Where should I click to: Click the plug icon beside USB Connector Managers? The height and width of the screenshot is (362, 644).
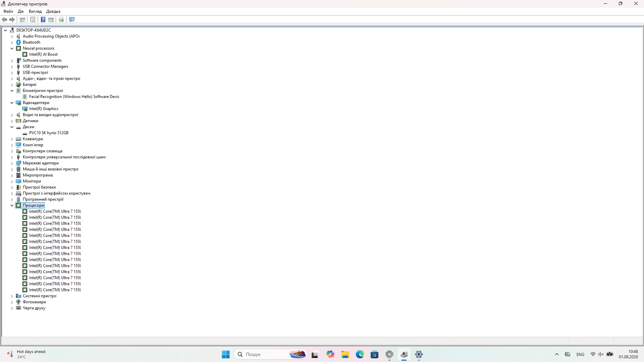pyautogui.click(x=18, y=66)
